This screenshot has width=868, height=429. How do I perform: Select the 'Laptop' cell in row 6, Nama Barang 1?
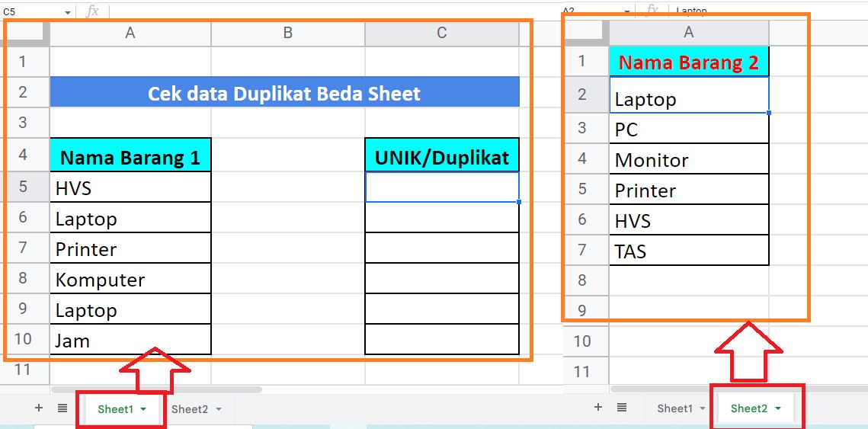coord(130,217)
